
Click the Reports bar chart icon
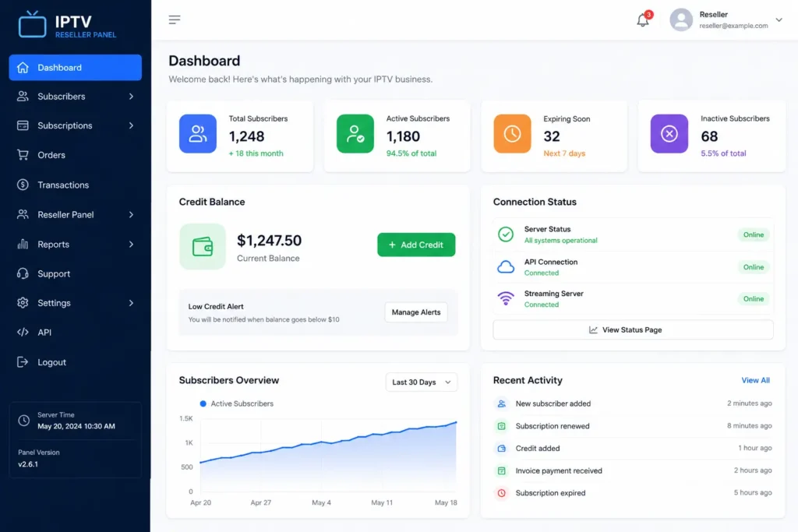pos(23,244)
